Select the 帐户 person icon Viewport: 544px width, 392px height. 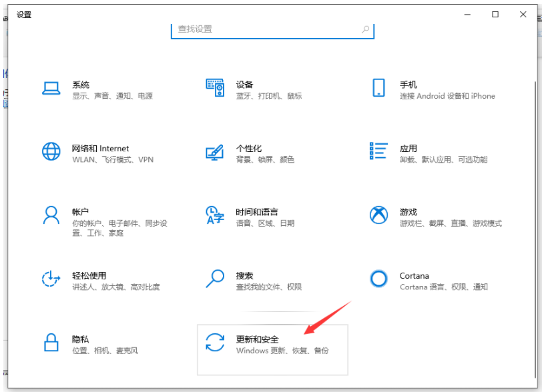[x=51, y=215]
